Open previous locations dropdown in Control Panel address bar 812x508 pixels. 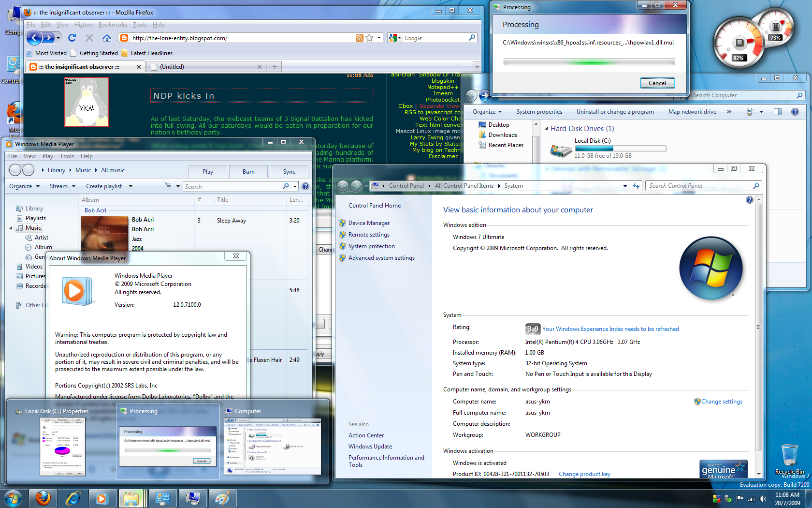pos(625,186)
